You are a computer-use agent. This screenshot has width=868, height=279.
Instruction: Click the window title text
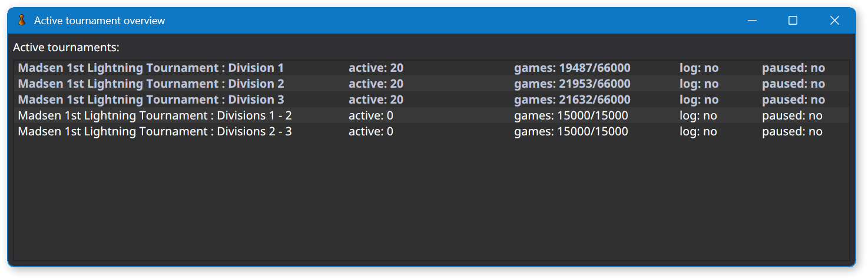coord(100,21)
